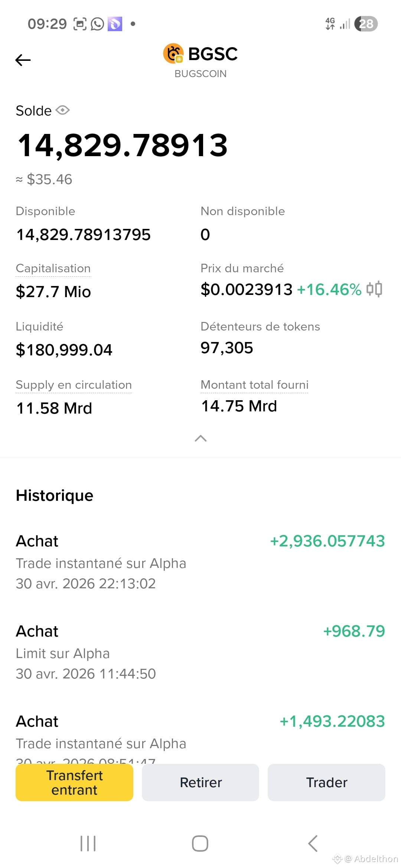Tap Capitalisation info label
The width and height of the screenshot is (401, 868).
click(53, 268)
